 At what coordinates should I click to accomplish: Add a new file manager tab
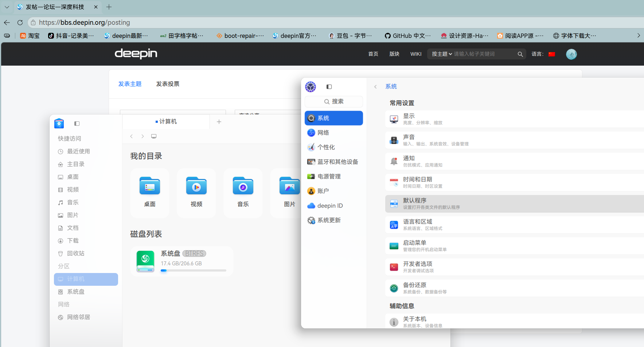tap(219, 122)
